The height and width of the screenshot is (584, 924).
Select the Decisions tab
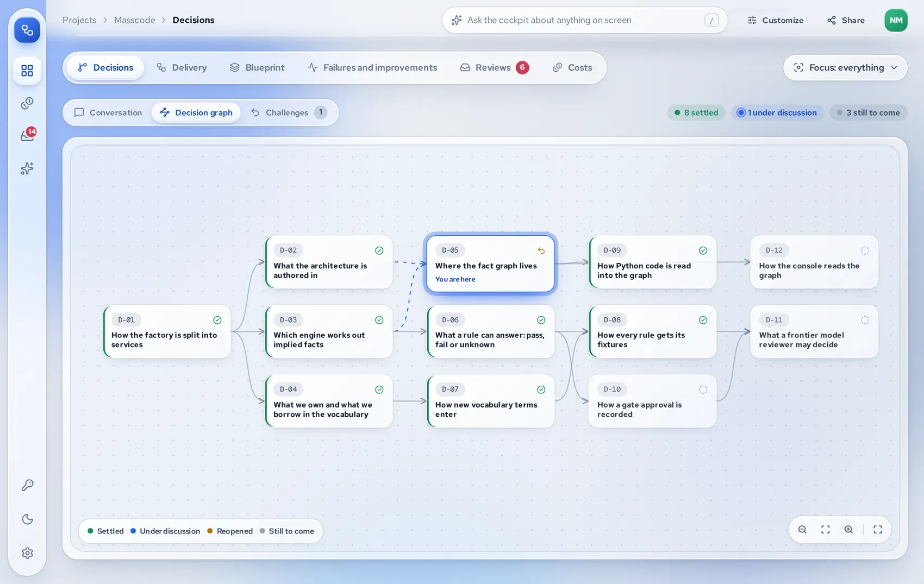tap(105, 67)
